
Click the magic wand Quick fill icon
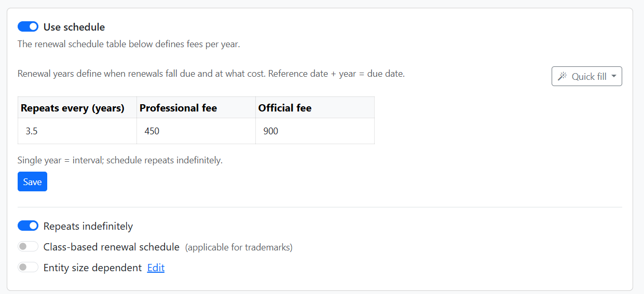click(562, 77)
